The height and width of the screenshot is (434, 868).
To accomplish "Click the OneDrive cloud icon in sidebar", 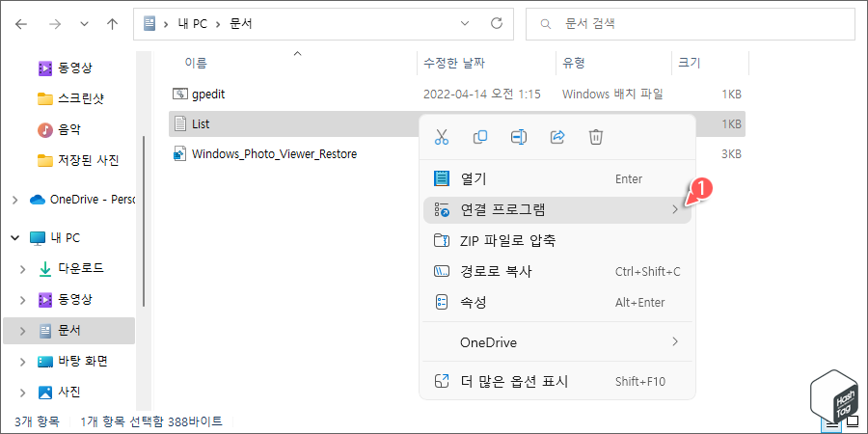I will (37, 200).
